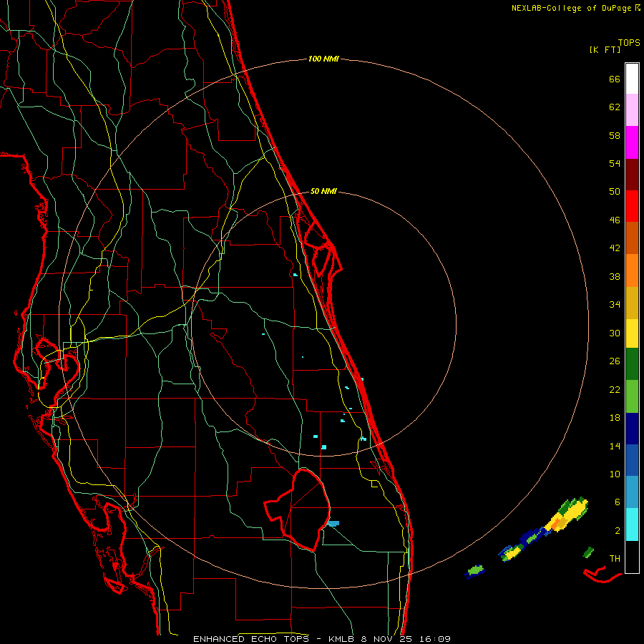Click the legend value "42"
This screenshot has height=644, width=644.
pyautogui.click(x=615, y=248)
